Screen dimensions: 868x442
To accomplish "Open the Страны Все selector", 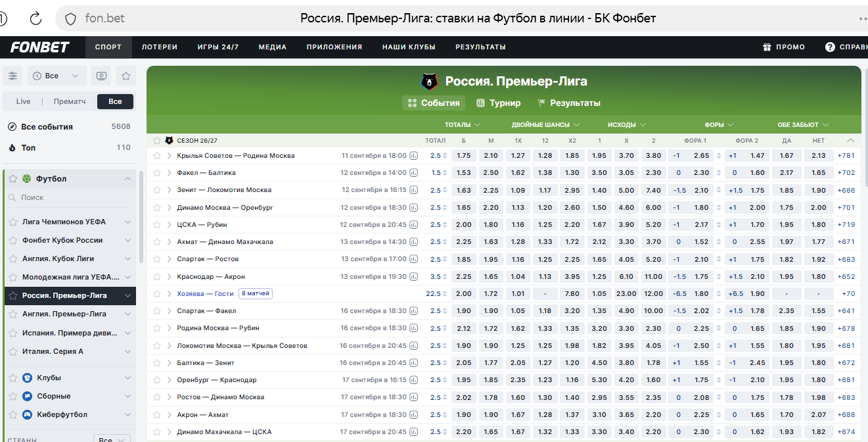I will [x=112, y=439].
